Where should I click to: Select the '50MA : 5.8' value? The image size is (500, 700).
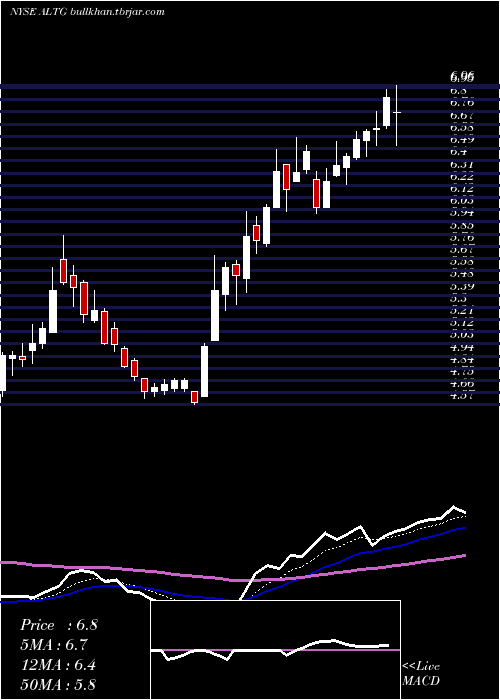[x=58, y=684]
